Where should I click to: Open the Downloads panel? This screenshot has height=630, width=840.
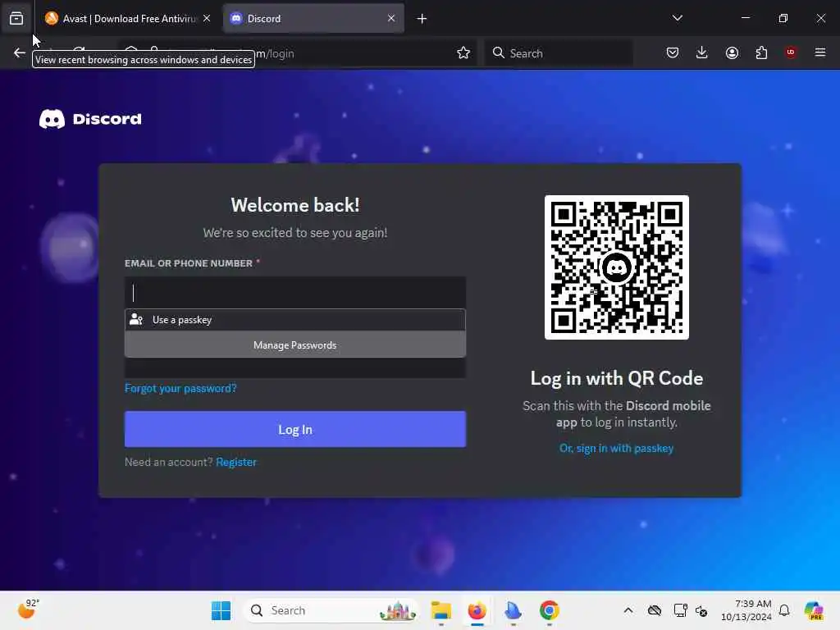(x=702, y=53)
